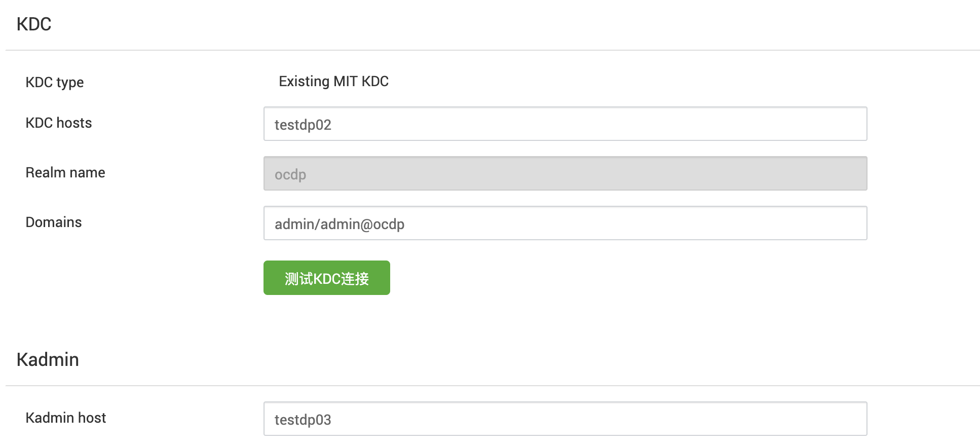
Task: Click the green 测试KDC连接 button
Action: click(x=326, y=278)
